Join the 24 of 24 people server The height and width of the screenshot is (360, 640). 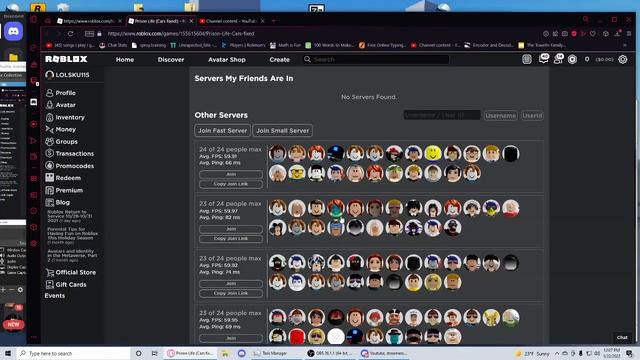231,174
